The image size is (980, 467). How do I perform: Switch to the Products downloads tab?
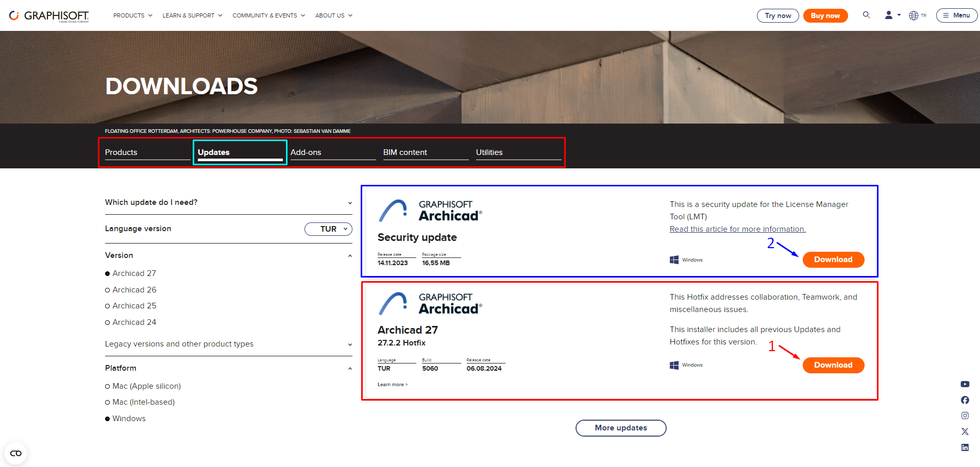click(147, 152)
